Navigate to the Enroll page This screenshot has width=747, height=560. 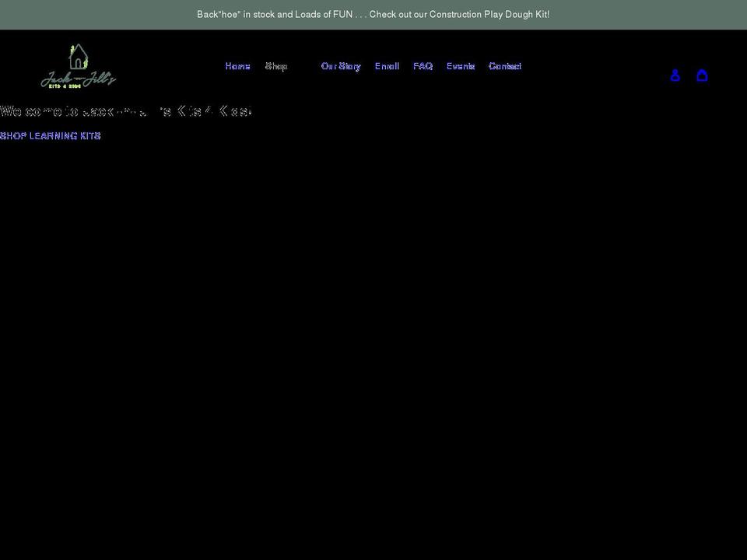[387, 66]
